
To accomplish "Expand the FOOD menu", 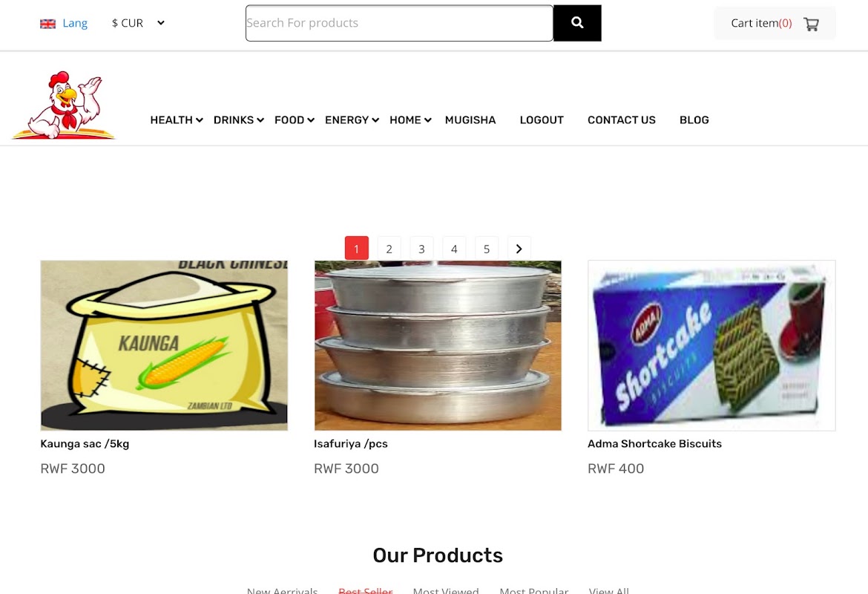I will tap(295, 120).
